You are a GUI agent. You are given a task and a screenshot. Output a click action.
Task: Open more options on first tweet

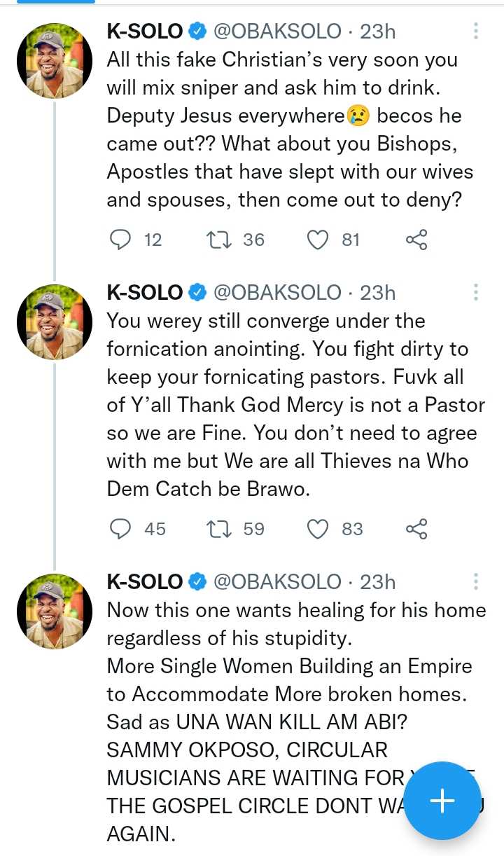tap(476, 31)
